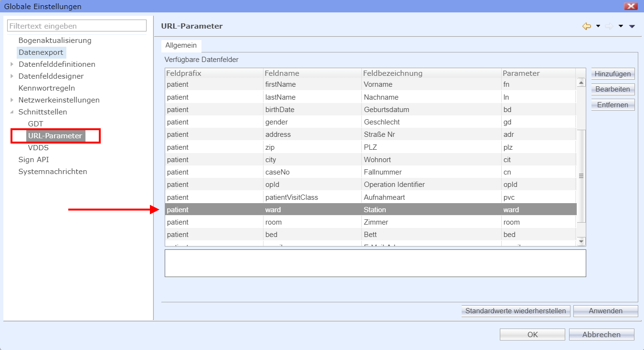The height and width of the screenshot is (350, 644).
Task: Select the lastName table row
Action: click(x=370, y=97)
